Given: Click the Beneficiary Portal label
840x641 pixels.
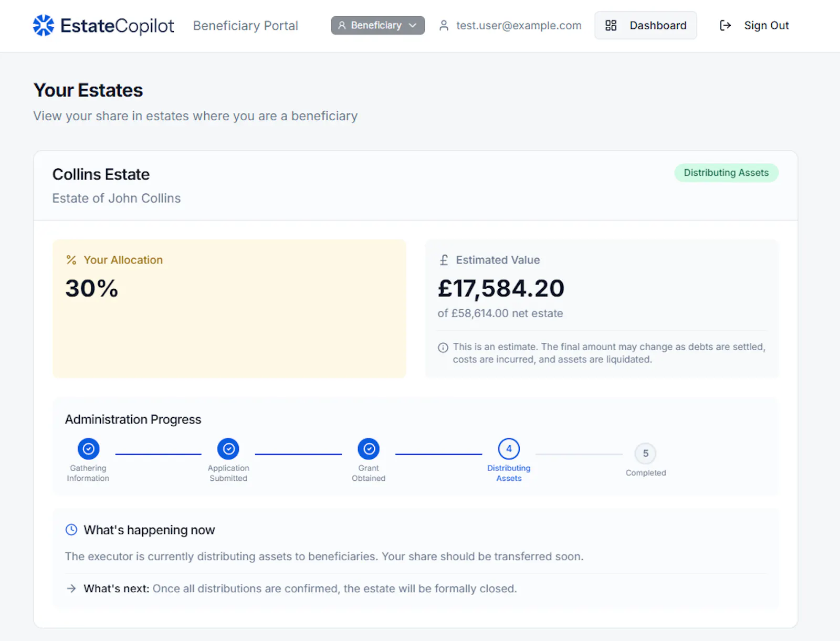Looking at the screenshot, I should point(245,26).
